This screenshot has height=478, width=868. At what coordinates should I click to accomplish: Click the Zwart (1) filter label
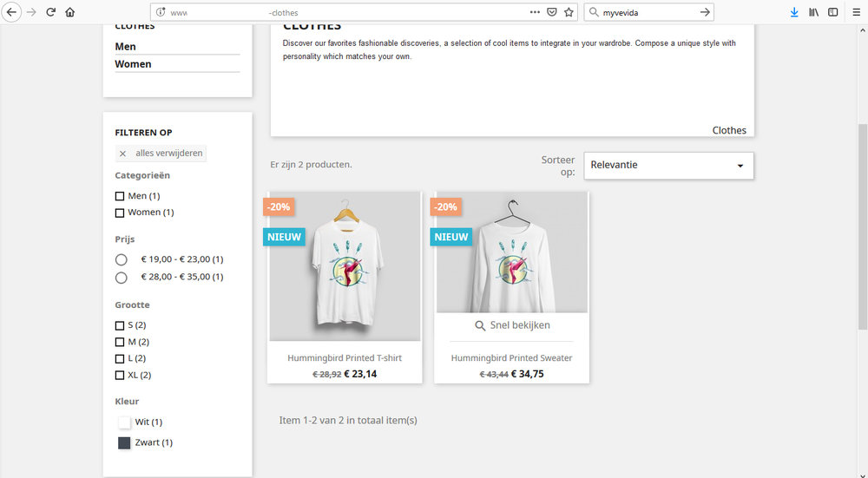tap(154, 442)
